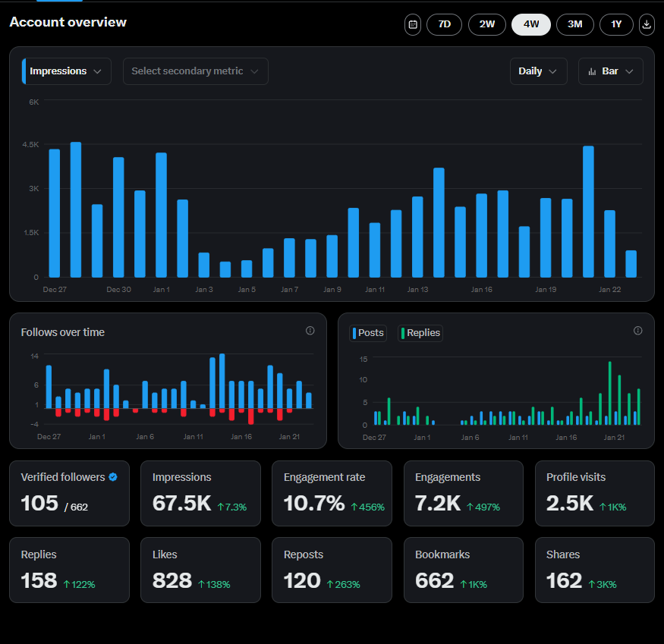Viewport: 664px width, 644px height.
Task: Open the Impressions primary metric dropdown
Action: (x=67, y=71)
